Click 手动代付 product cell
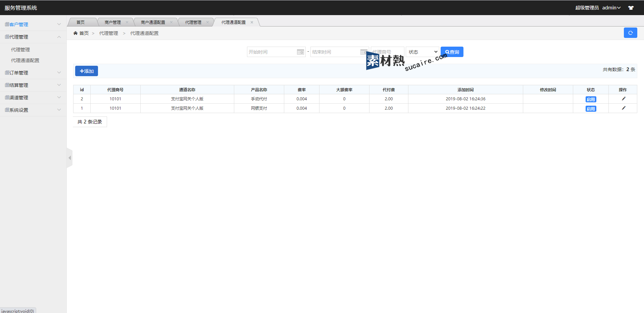 pyautogui.click(x=259, y=99)
